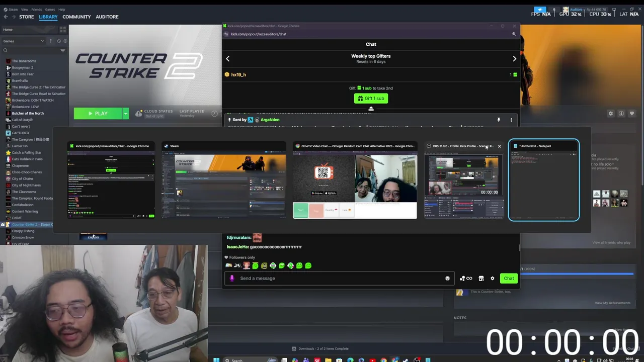
Task: Click in Send a message field
Action: tap(340, 278)
